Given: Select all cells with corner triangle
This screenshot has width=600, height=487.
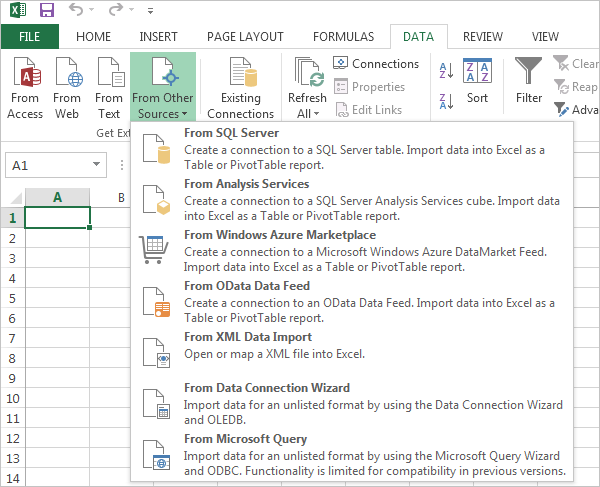Looking at the screenshot, I should pyautogui.click(x=16, y=197).
